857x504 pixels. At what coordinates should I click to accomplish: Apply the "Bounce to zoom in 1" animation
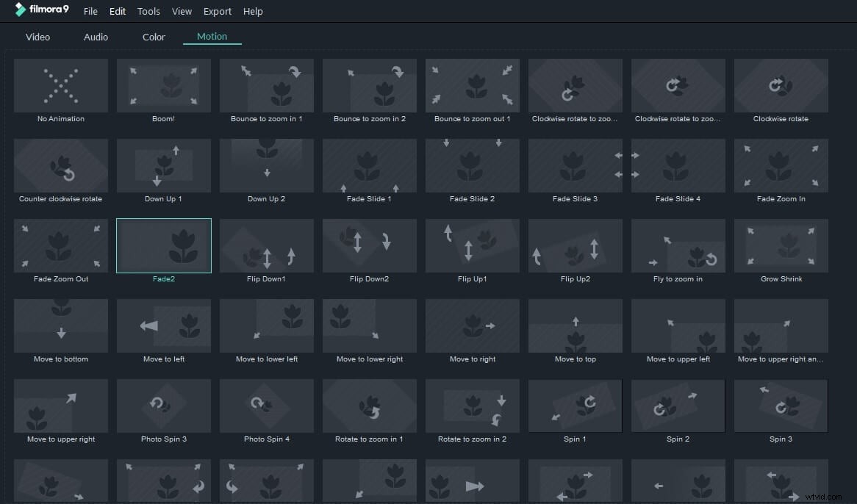pyautogui.click(x=266, y=85)
